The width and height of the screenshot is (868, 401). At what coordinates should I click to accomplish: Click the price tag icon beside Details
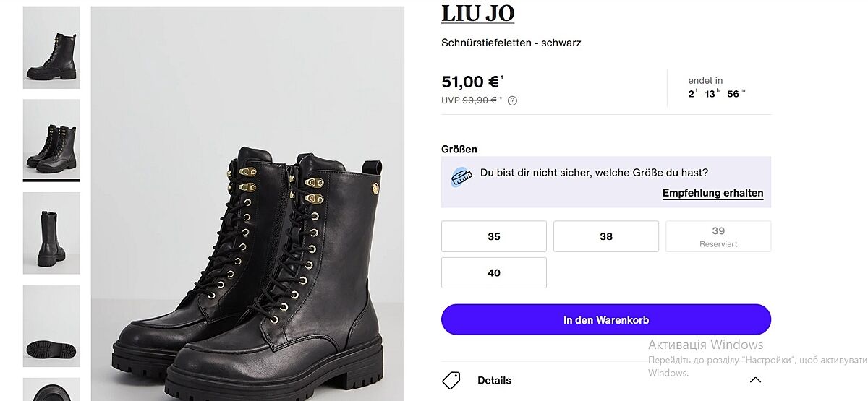pos(451,380)
